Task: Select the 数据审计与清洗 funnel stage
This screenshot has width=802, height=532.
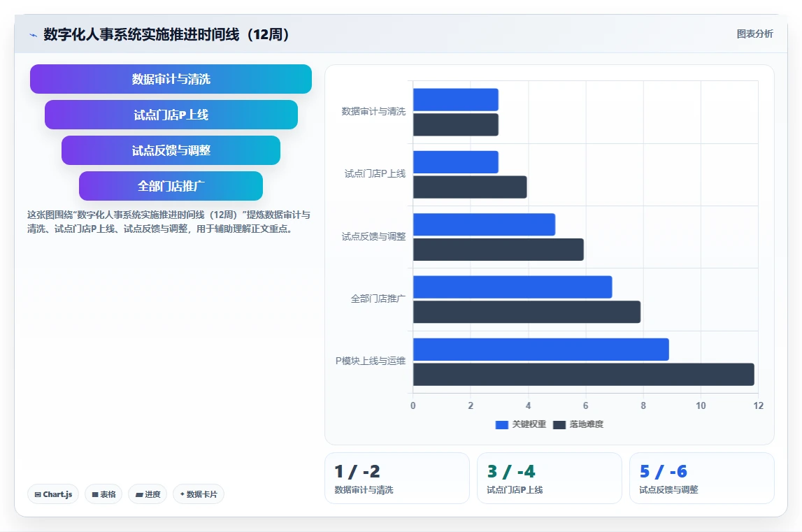Action: 171,79
